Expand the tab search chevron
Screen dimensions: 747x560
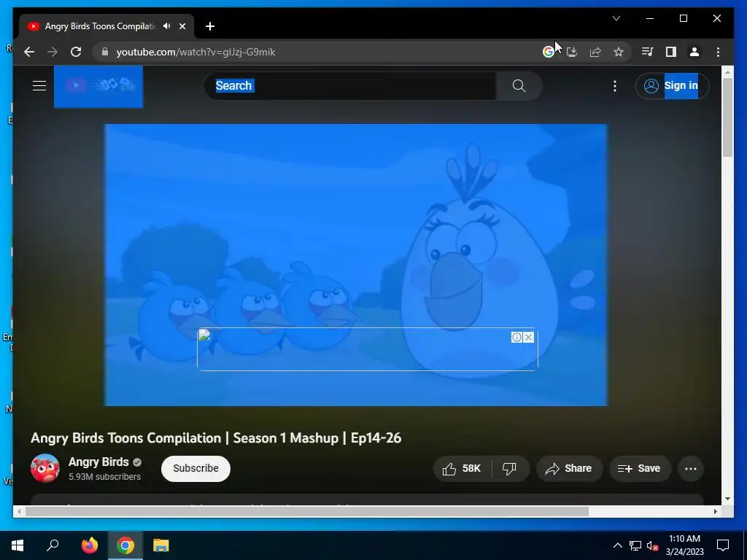click(x=616, y=18)
